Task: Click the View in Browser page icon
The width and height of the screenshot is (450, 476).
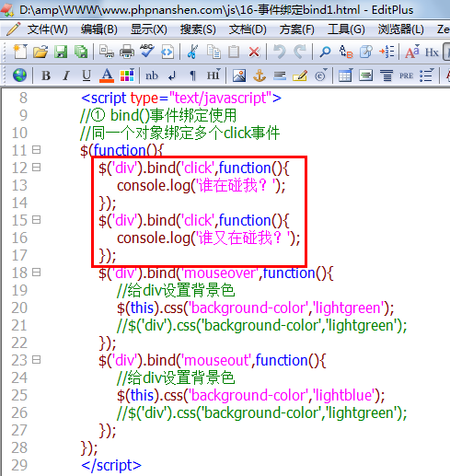Action: pos(167,52)
